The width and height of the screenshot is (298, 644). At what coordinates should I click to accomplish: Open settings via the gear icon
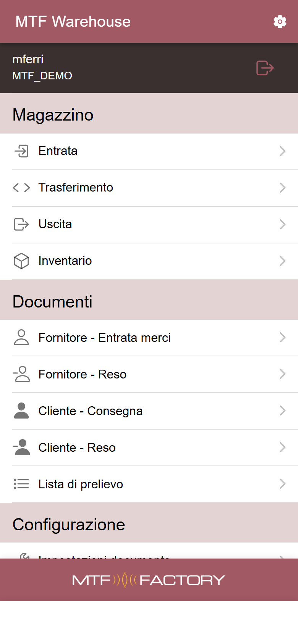(x=280, y=22)
